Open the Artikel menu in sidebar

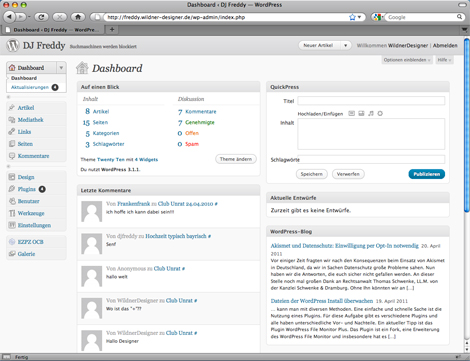click(26, 107)
